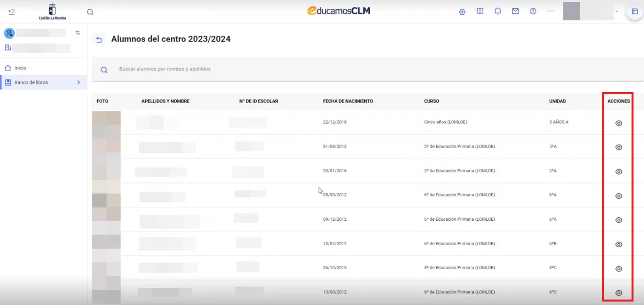Screen dimensions: 644x305
Task: Toggle the layout panel button at top right
Action: tap(635, 11)
